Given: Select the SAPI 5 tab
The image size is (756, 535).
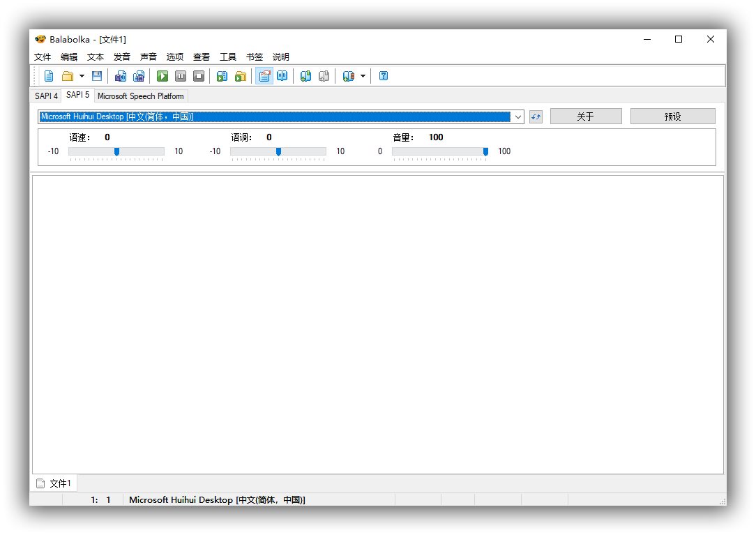Looking at the screenshot, I should pyautogui.click(x=77, y=95).
